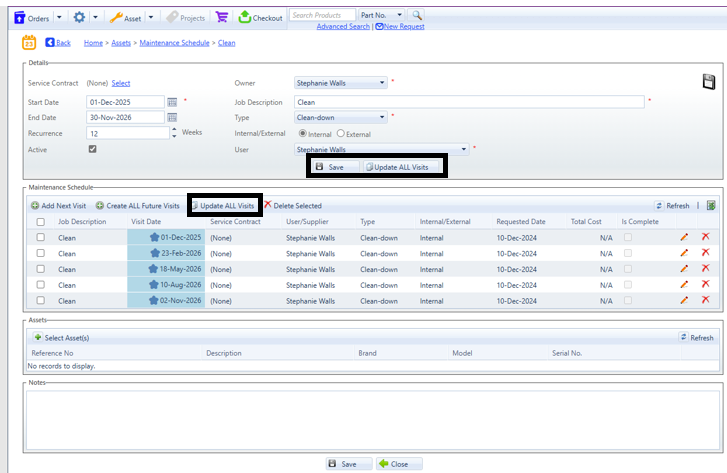Check the row for visit 01-Dec-2025
Screen dimensions: 727x473
click(41, 237)
